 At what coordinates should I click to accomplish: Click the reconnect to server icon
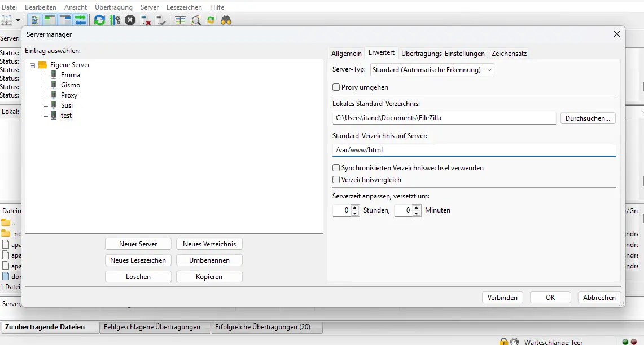(161, 20)
